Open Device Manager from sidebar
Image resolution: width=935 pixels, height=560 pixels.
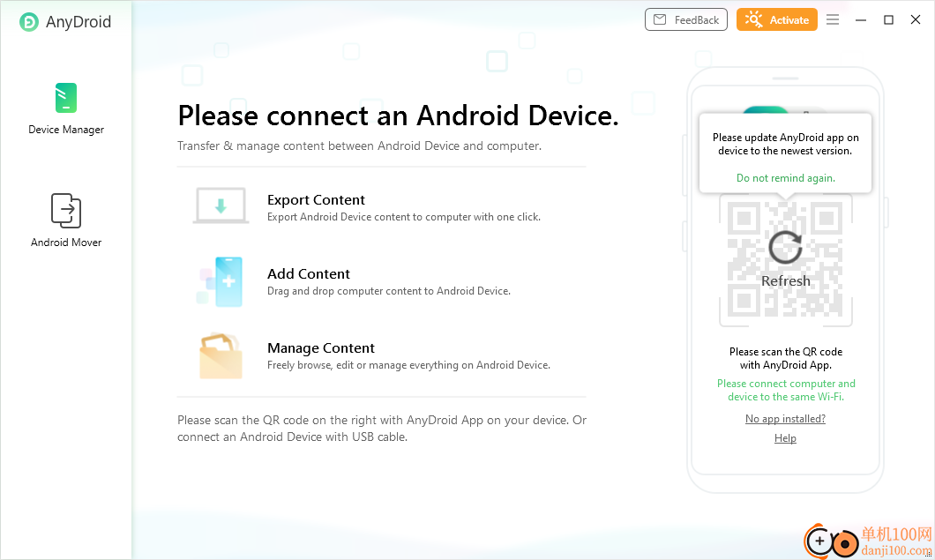(66, 108)
